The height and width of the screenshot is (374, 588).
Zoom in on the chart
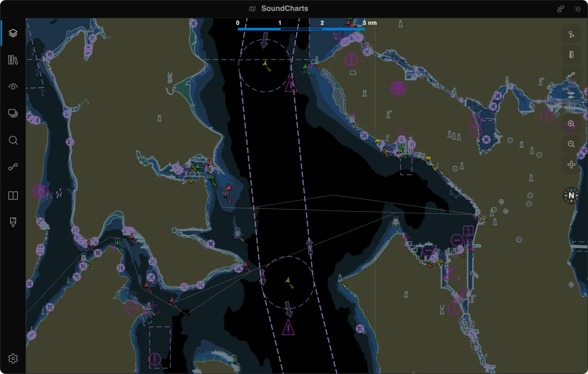pos(571,124)
